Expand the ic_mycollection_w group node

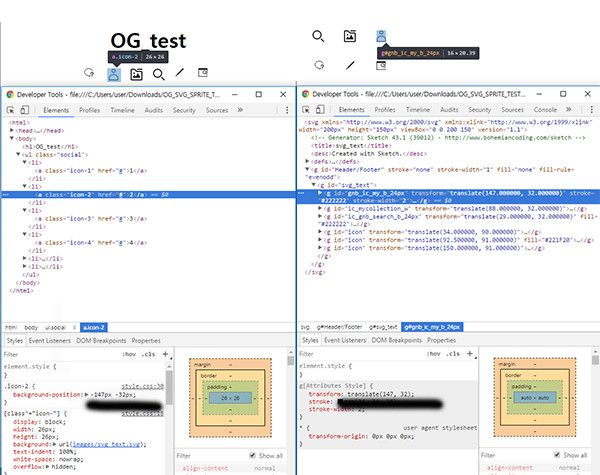[320, 209]
